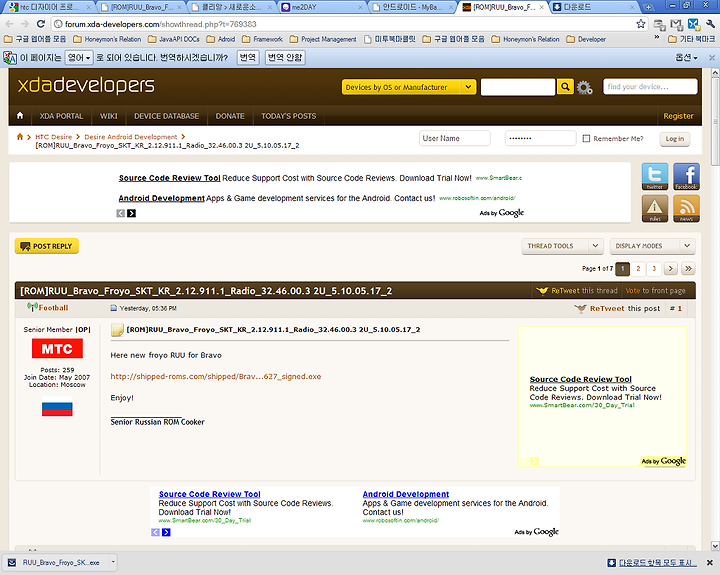This screenshot has width=720, height=575.
Task: Open DONATE menu item
Action: pos(230,116)
